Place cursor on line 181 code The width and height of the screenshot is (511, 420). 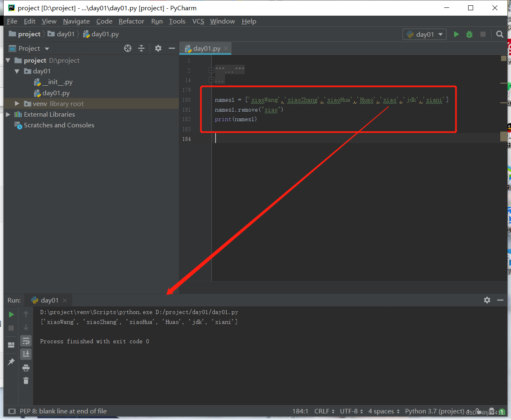point(249,110)
